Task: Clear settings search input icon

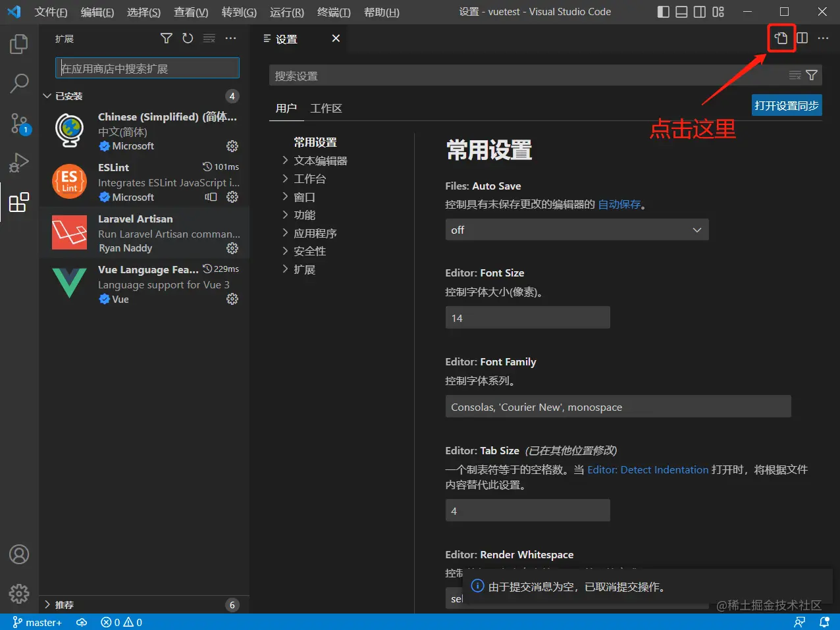Action: [x=795, y=75]
